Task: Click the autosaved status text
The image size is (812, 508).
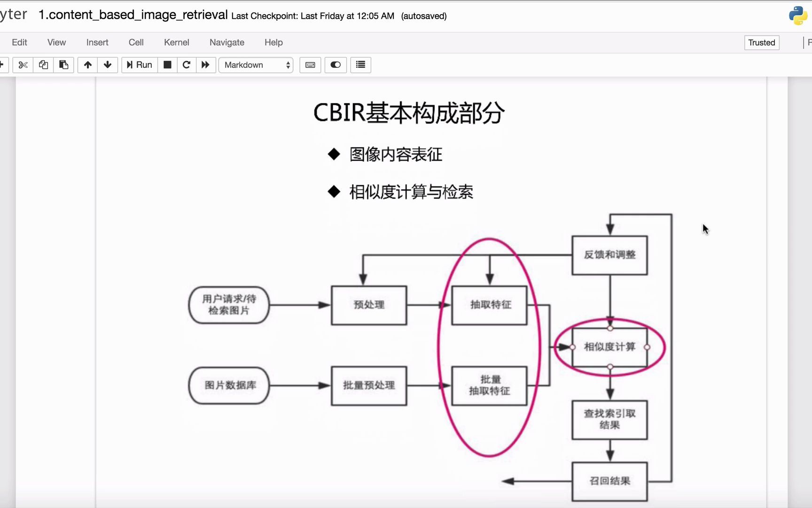Action: (x=424, y=16)
